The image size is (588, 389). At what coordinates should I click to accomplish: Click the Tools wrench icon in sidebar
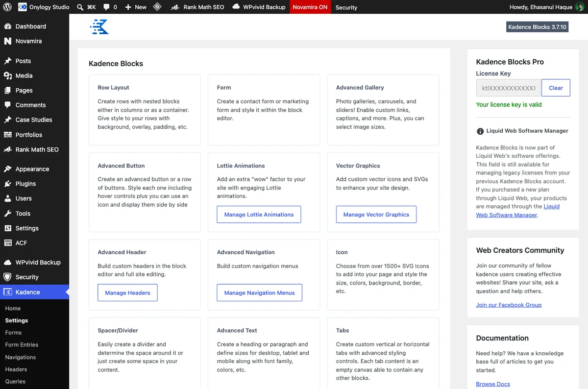7,214
